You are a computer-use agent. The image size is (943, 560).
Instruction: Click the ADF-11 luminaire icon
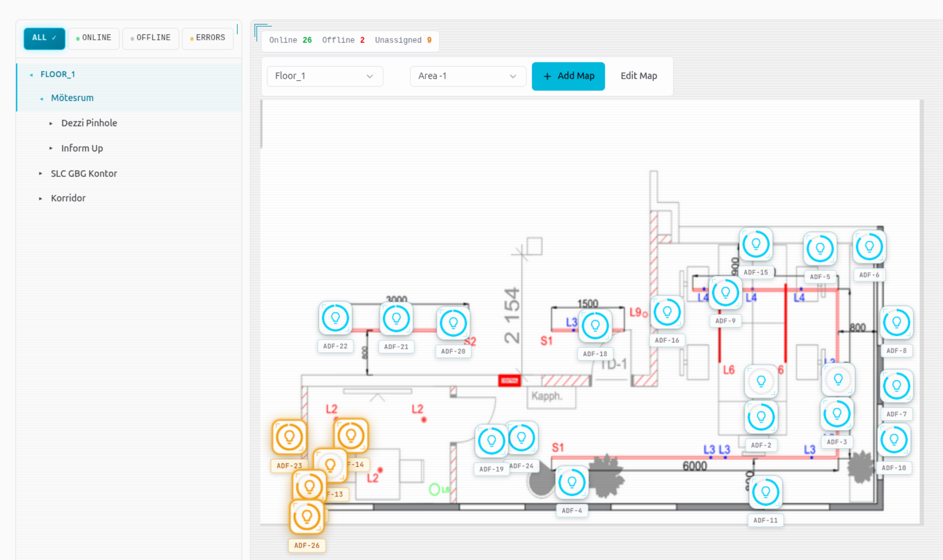click(766, 492)
